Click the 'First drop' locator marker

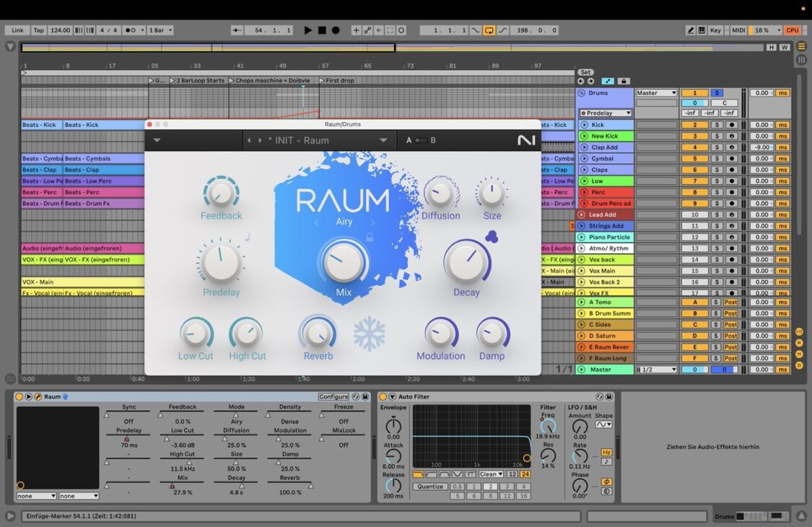tap(336, 80)
